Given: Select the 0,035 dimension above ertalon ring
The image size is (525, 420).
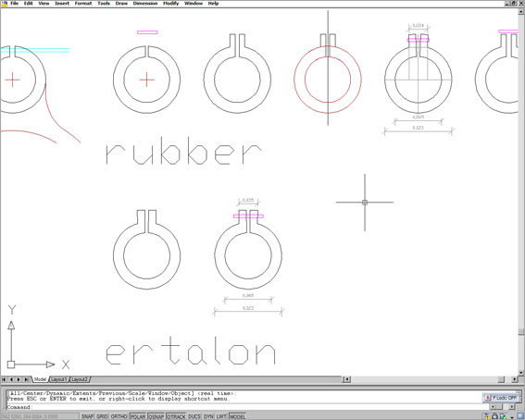Looking at the screenshot, I should 248,201.
